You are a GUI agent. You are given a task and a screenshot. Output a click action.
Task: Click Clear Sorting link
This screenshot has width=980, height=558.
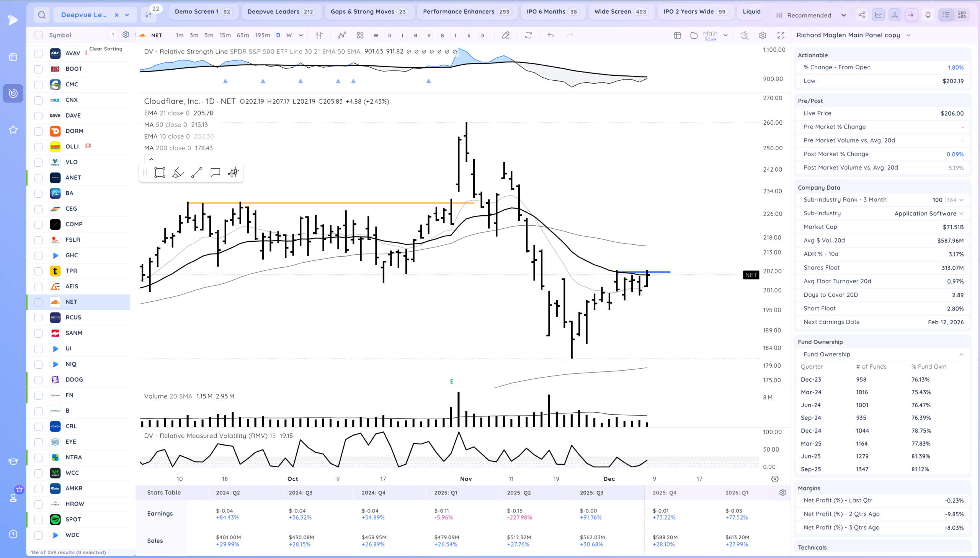click(106, 49)
